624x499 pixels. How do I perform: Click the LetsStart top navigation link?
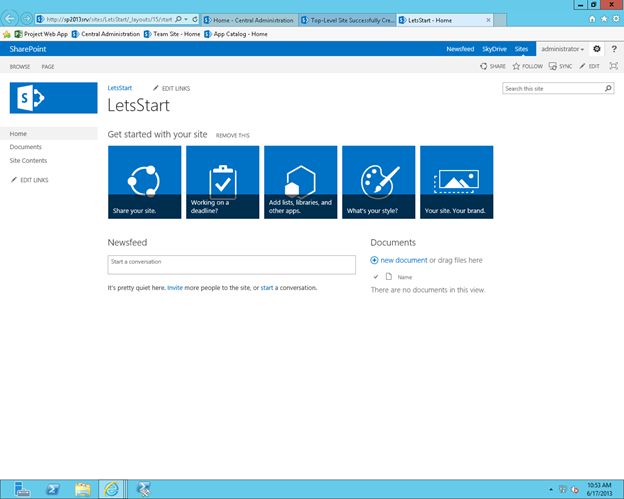click(120, 88)
